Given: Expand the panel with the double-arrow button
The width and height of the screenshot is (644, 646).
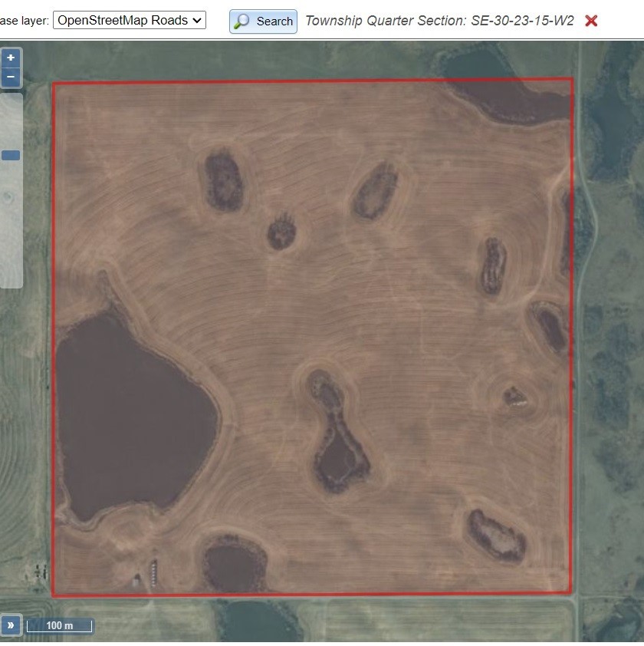Looking at the screenshot, I should (11, 625).
